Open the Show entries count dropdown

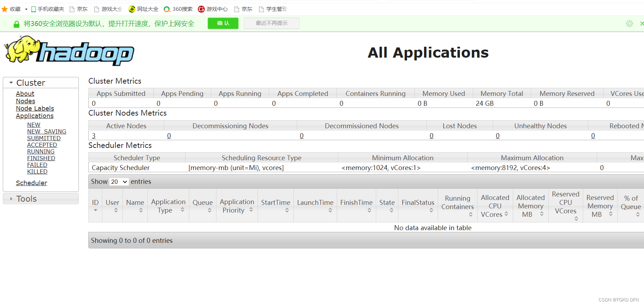click(119, 182)
